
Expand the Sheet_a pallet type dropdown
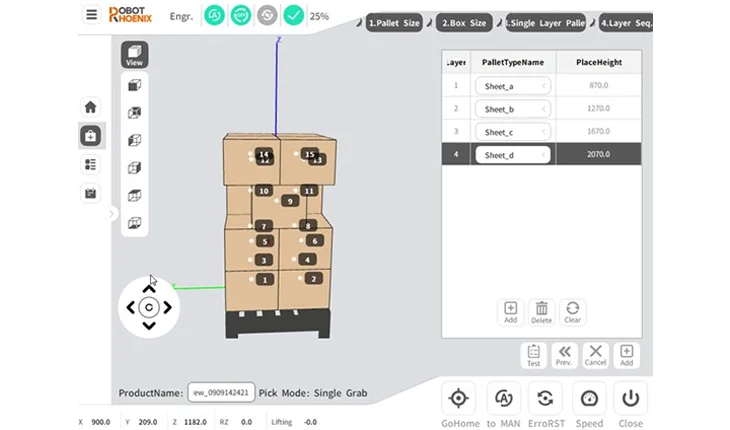click(513, 86)
